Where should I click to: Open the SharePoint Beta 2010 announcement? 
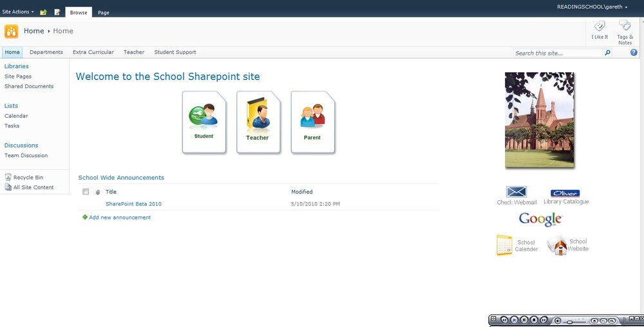pos(133,204)
